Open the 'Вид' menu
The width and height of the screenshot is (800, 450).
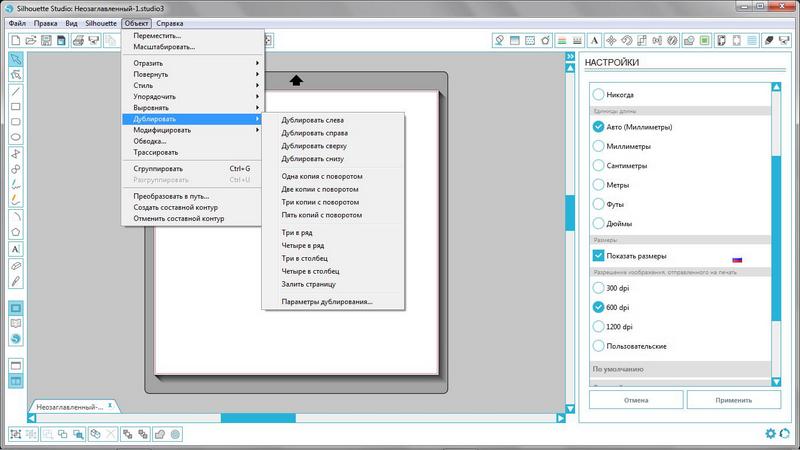pyautogui.click(x=71, y=23)
